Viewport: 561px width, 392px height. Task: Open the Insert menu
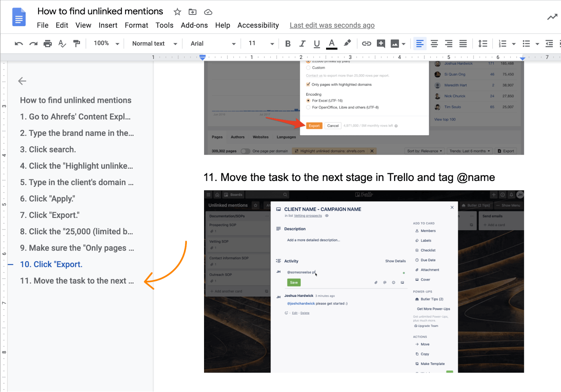pos(108,25)
